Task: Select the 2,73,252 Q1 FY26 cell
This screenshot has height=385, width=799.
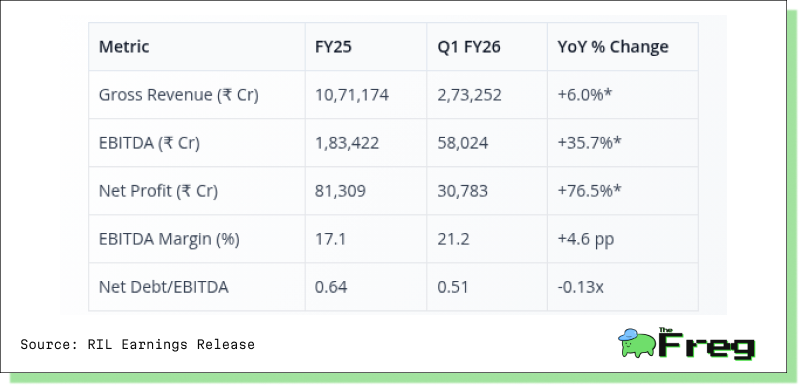Action: click(x=469, y=95)
